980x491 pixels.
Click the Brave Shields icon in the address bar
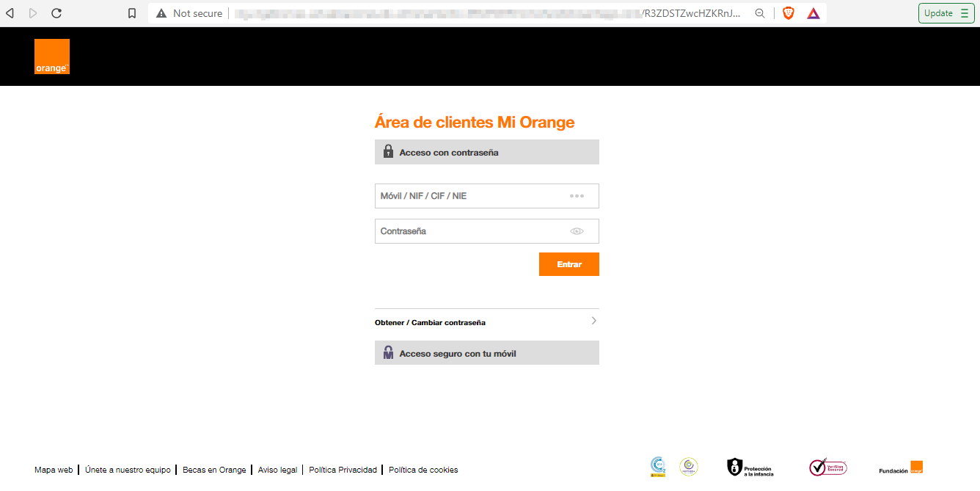click(788, 12)
